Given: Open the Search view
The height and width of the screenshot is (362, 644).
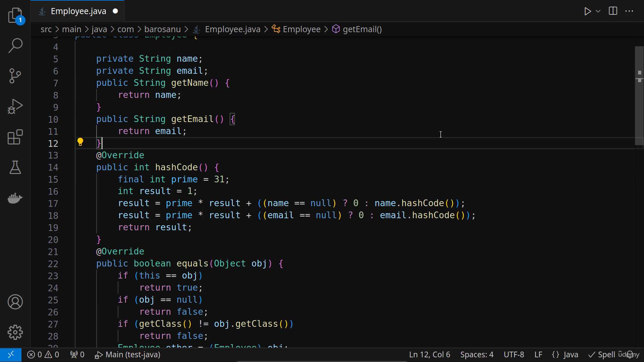Looking at the screenshot, I should 15,45.
